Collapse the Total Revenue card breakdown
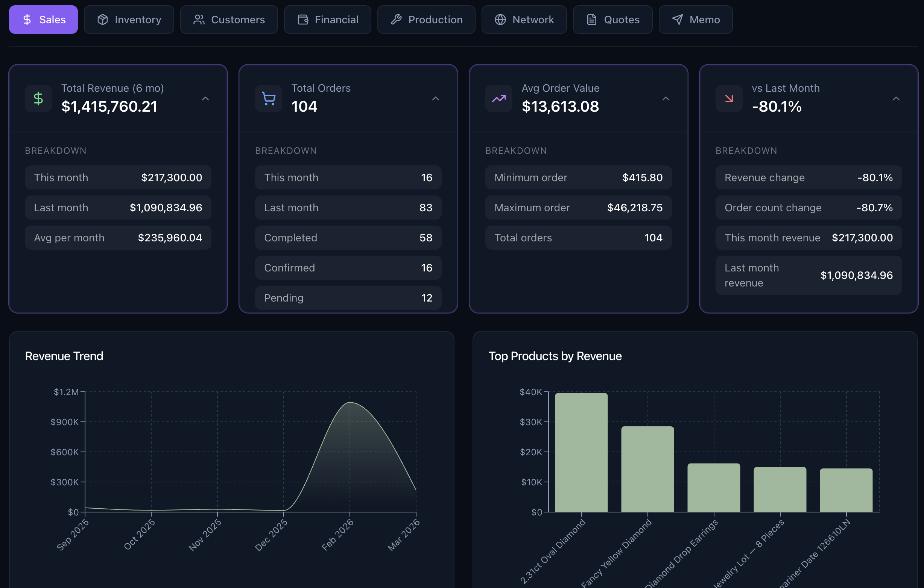 [x=205, y=99]
